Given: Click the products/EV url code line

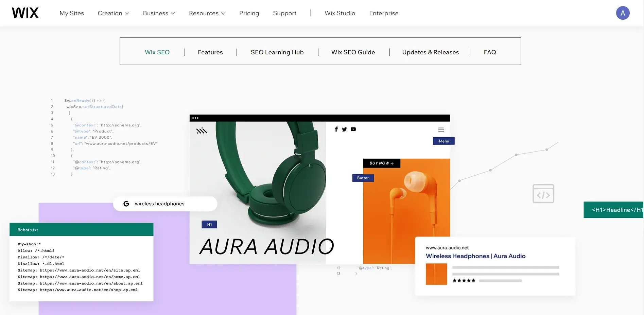Looking at the screenshot, I should [116, 143].
